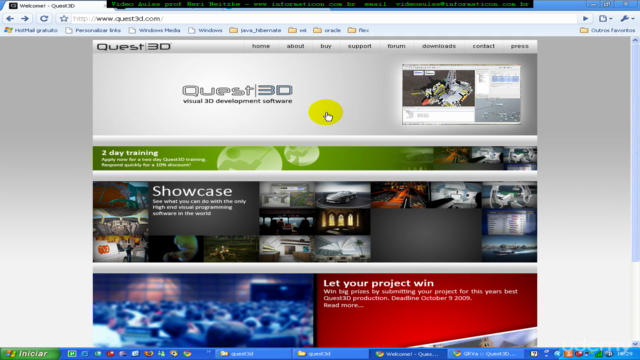Open the home menu item
640x360 pixels.
coord(261,46)
